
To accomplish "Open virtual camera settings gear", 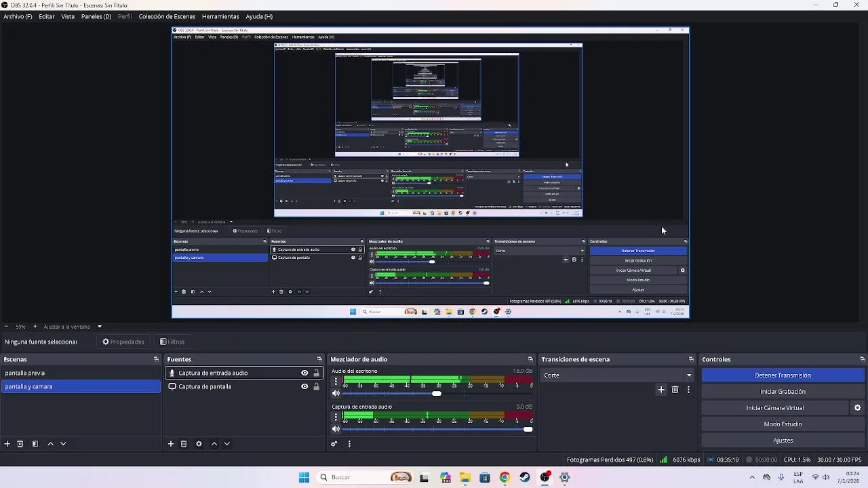I will (857, 408).
